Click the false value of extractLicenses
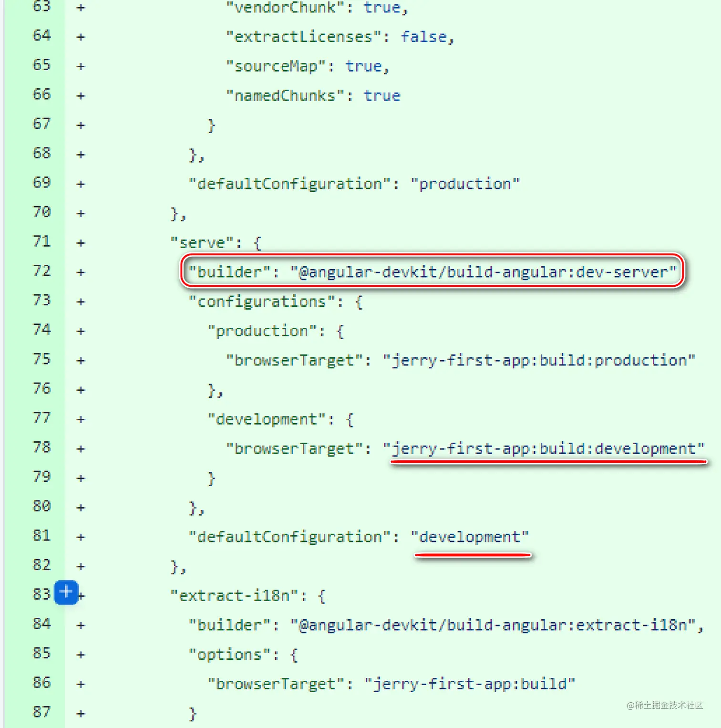Viewport: 721px width, 728px height. click(423, 37)
